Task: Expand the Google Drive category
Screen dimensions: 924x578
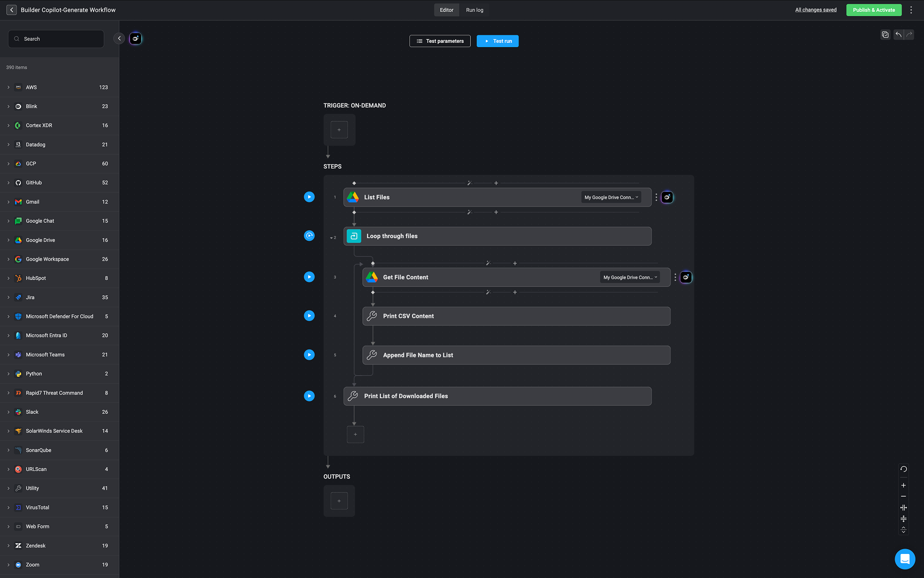Action: click(9, 240)
